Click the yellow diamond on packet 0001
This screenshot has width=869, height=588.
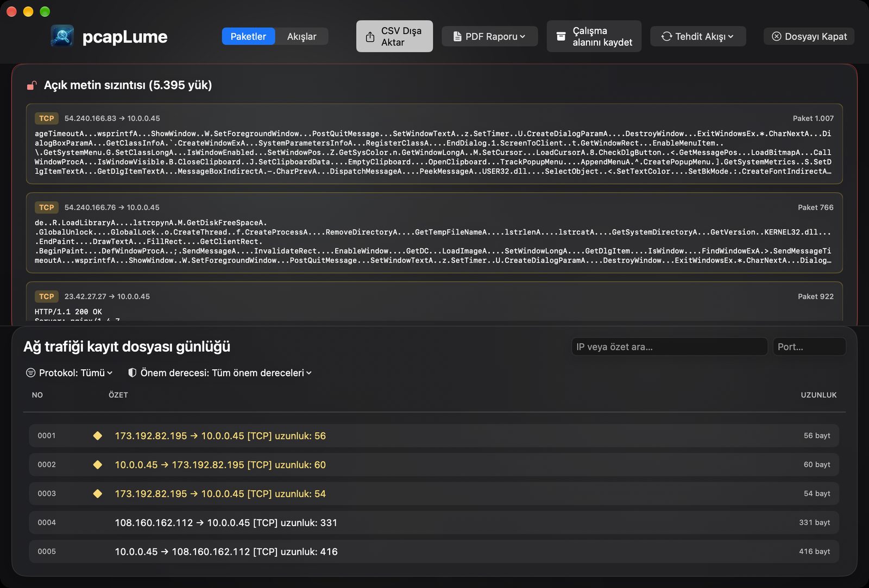tap(98, 435)
